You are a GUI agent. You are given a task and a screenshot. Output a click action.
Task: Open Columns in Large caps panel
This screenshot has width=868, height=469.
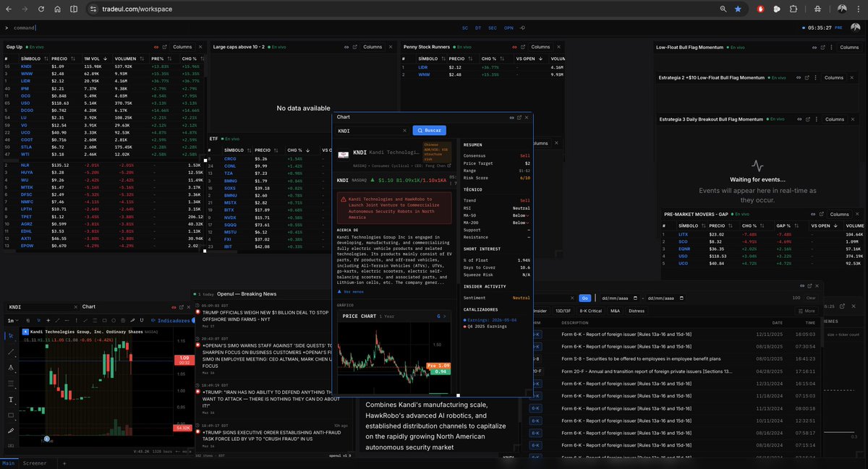[373, 47]
